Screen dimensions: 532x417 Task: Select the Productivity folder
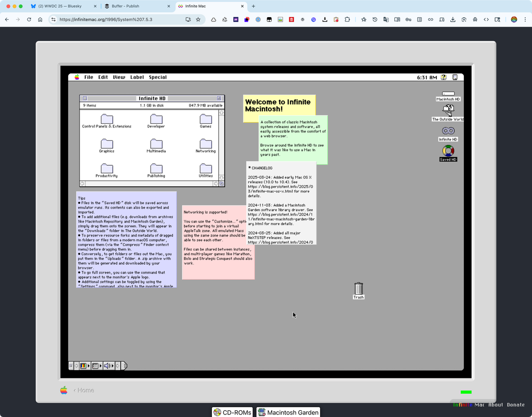(107, 171)
